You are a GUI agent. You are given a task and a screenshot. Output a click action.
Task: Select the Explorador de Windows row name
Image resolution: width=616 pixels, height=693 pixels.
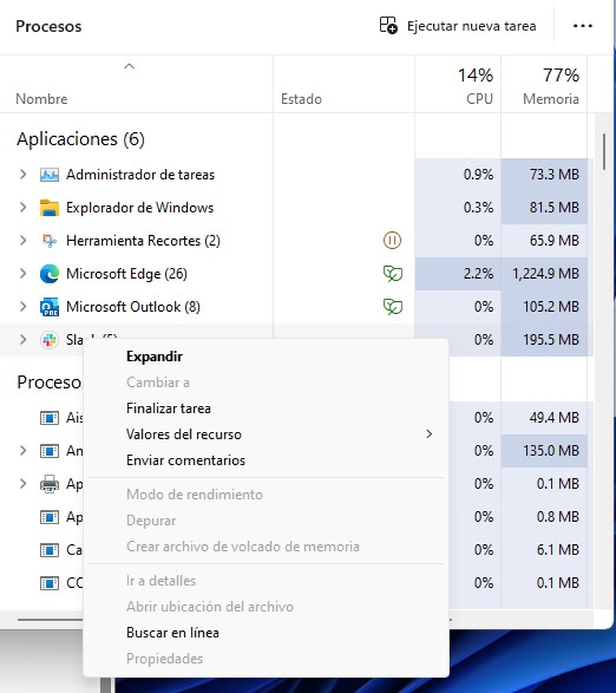(140, 208)
